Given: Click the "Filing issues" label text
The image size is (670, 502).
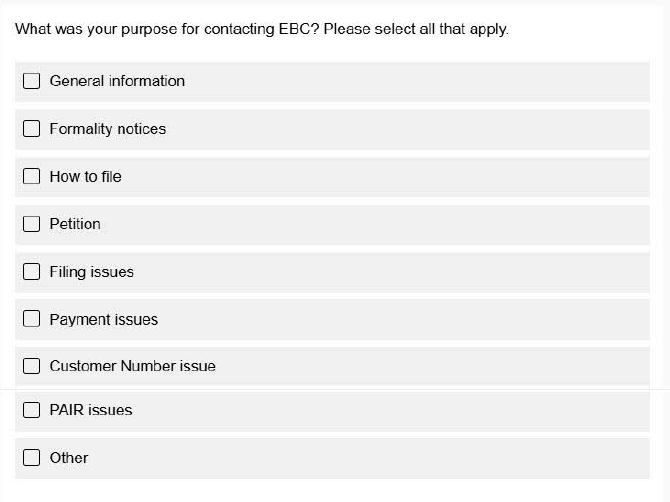Looking at the screenshot, I should point(91,272).
